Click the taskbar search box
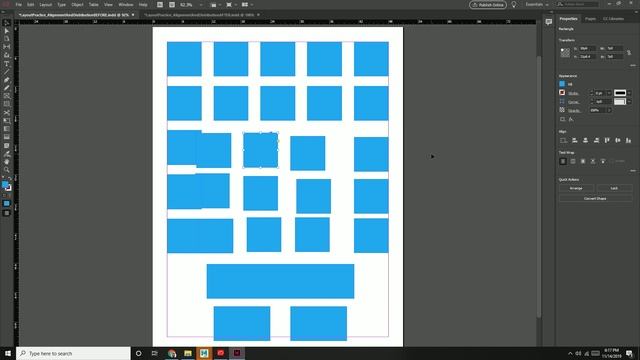The image size is (640, 360). click(73, 353)
